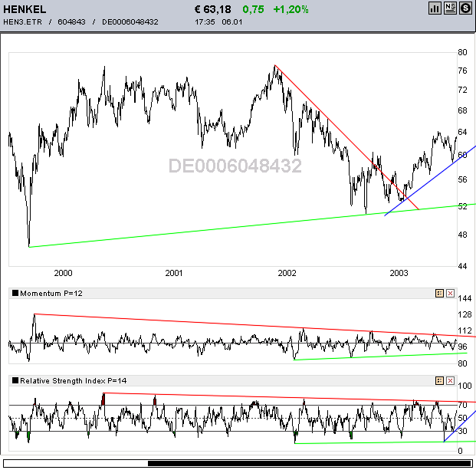
Task: Click the 76 price axis label
Action: (462, 71)
